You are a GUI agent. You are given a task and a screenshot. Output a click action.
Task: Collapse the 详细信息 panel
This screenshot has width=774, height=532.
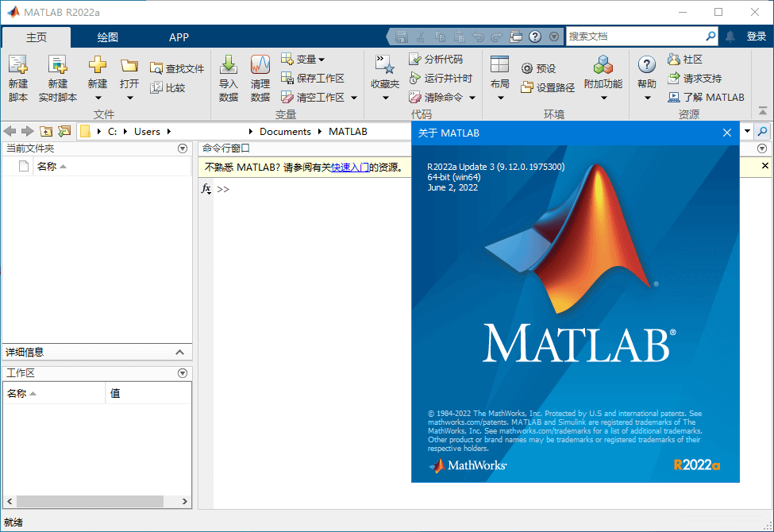179,353
